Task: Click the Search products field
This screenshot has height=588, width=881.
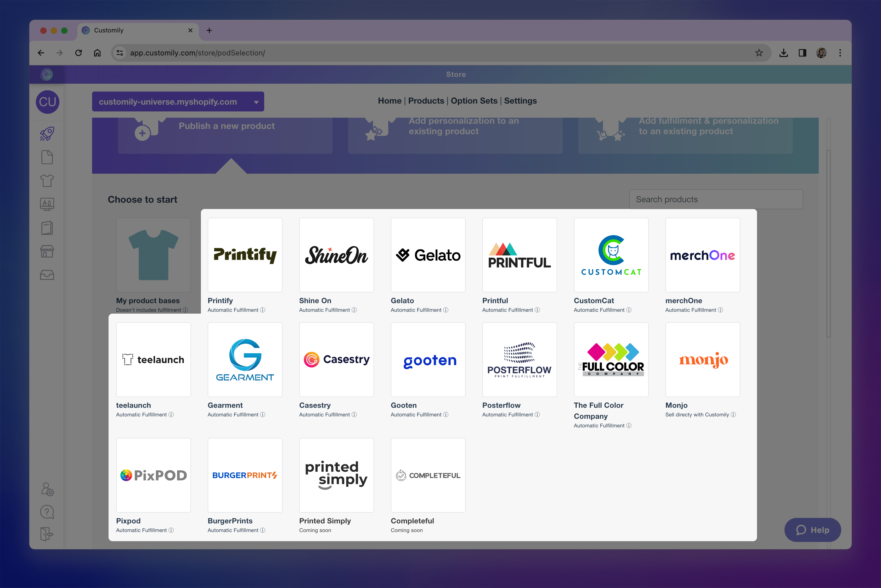Action: tap(716, 200)
